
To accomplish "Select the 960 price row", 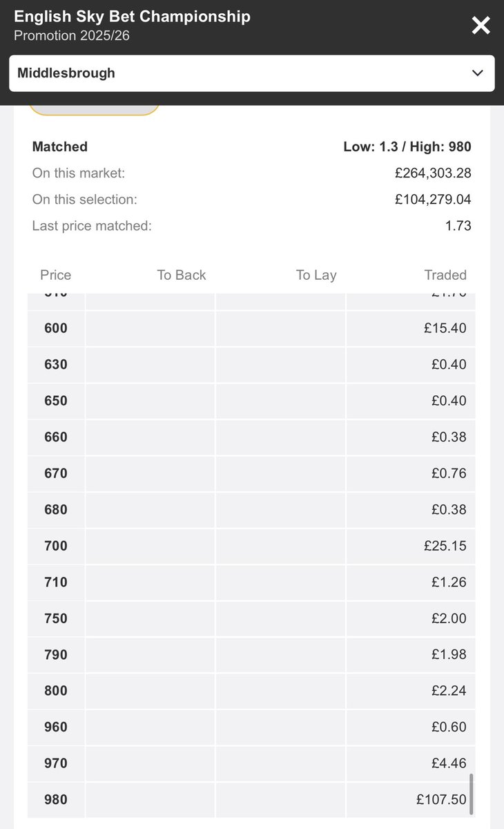I will [x=251, y=727].
